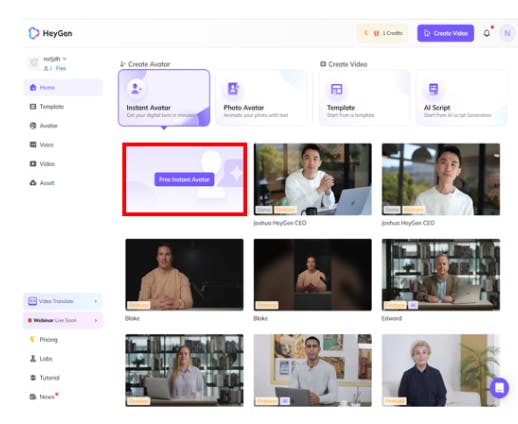Image resolution: width=518 pixels, height=424 pixels.
Task: Open the notifications bell
Action: [x=487, y=33]
